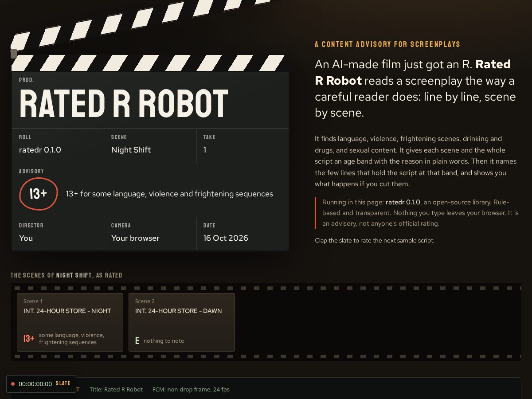Click the 13+ rating in Scene 1 card
The width and height of the screenshot is (532, 399).
pyautogui.click(x=29, y=339)
